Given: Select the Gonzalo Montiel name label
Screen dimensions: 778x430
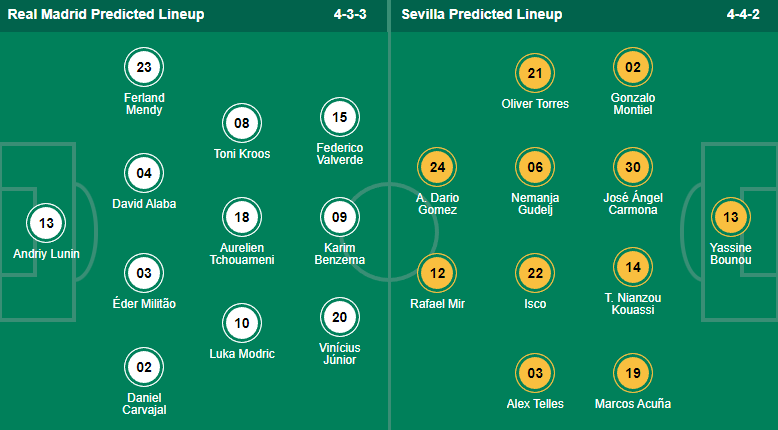Looking at the screenshot, I should (633, 103).
